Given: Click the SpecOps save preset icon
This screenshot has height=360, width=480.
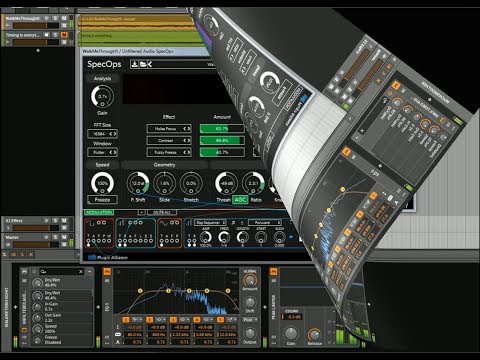Looking at the screenshot, I should click(134, 64).
